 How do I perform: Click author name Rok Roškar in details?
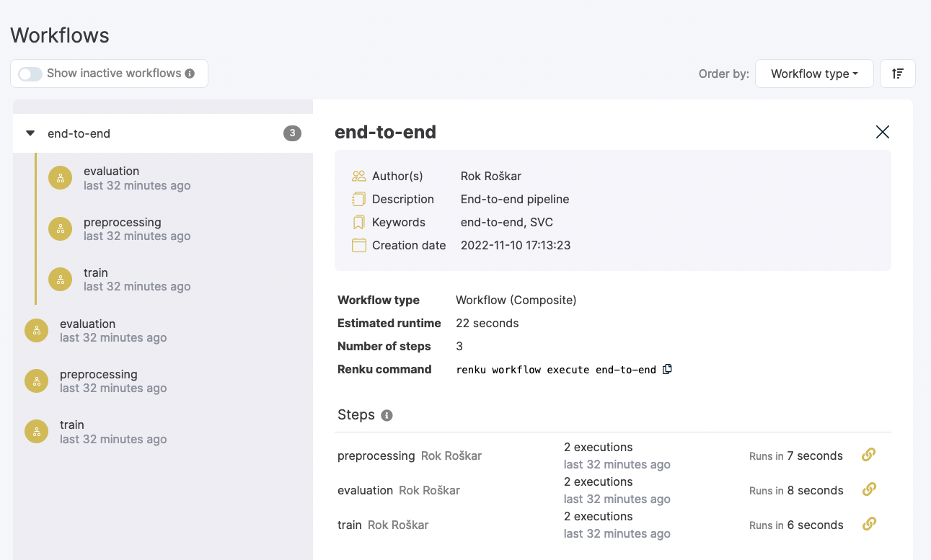[x=491, y=176]
